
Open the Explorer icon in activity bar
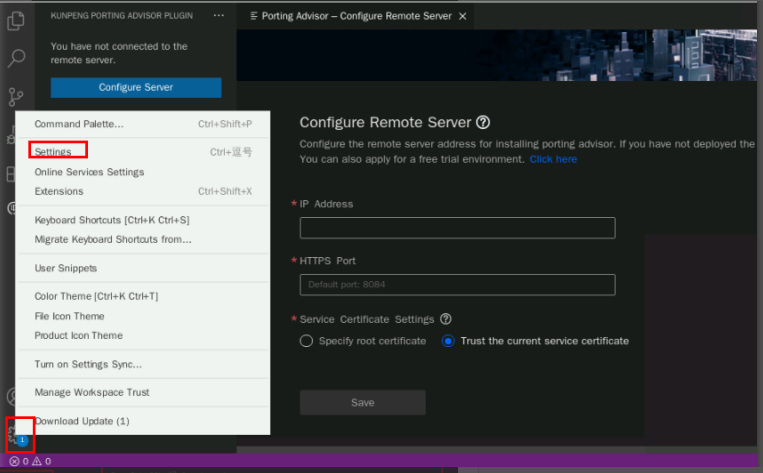coord(16,19)
